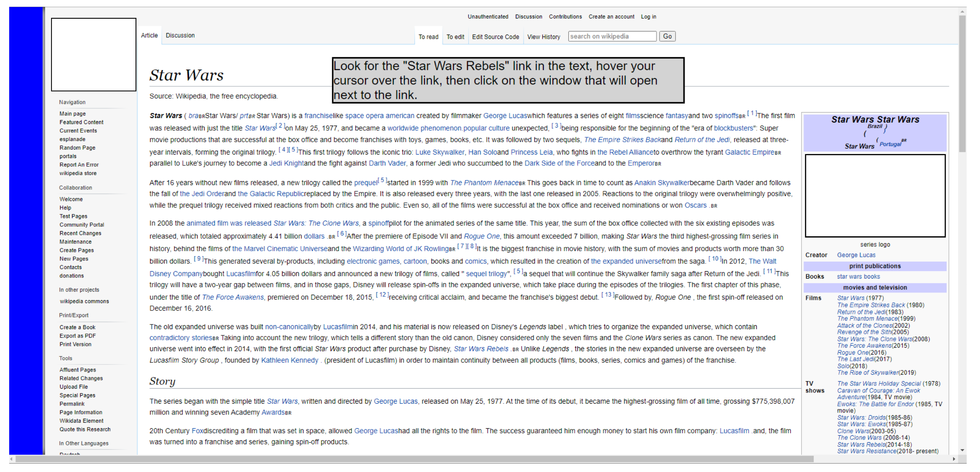Click Export as PDF in sidebar
The image size is (980, 472).
(x=77, y=336)
